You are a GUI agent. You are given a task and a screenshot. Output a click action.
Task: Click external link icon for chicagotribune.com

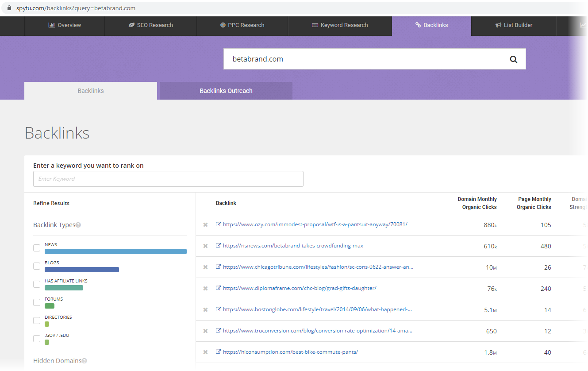coord(219,267)
